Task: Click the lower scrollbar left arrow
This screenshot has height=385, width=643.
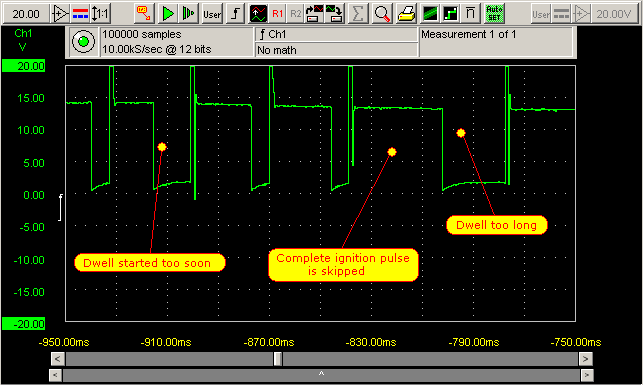Action: pos(55,375)
